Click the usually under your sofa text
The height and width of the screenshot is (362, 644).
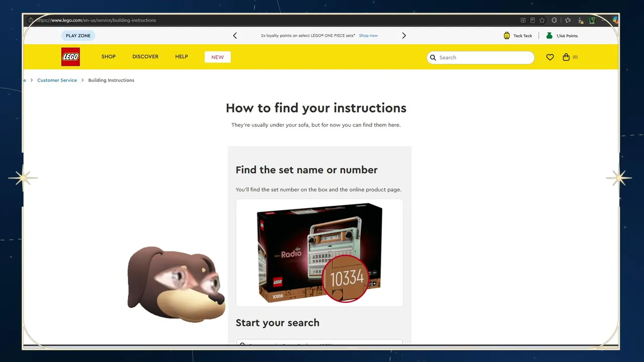316,125
